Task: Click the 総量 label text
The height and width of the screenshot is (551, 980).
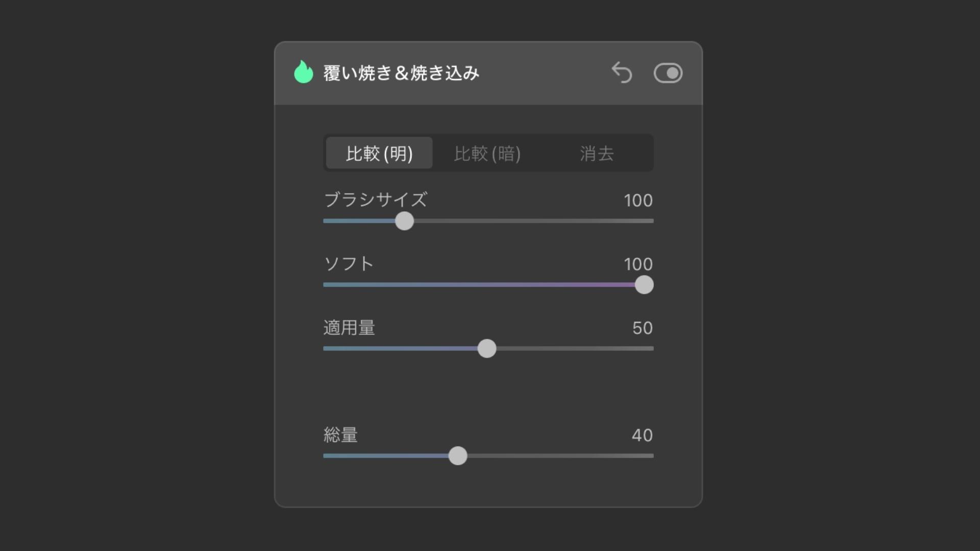Action: pos(340,435)
